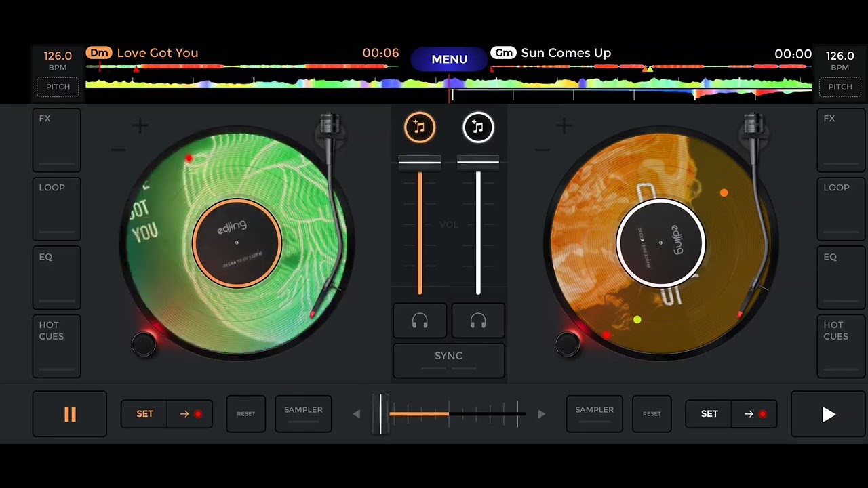
Task: Open right deck HOT CUES panel
Action: point(841,346)
